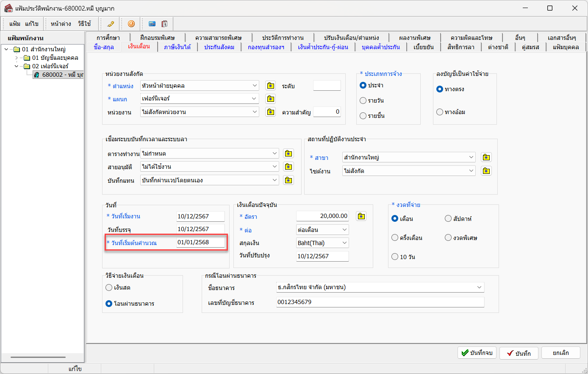
Task: Select the รายวัน employment type radio
Action: [x=363, y=100]
